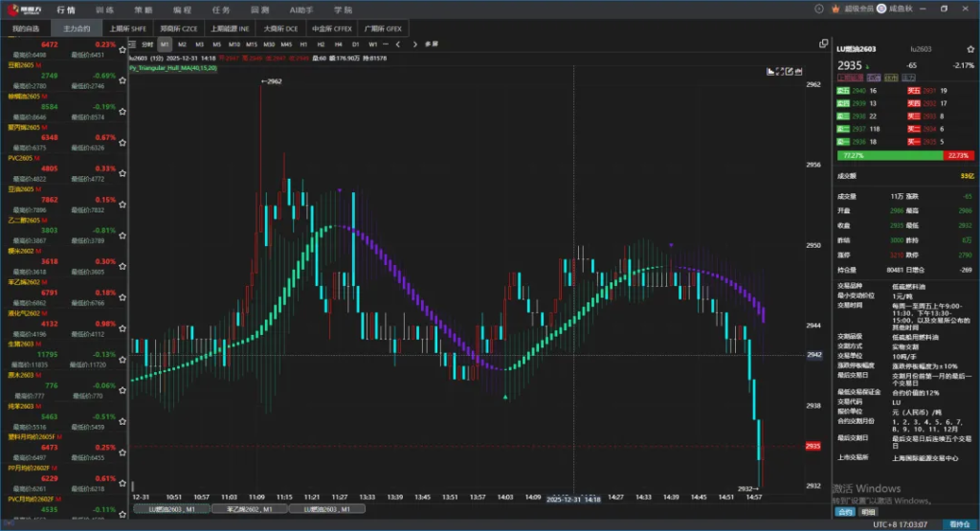Expand more timeframes with the dash button
Viewport: 980px width, 531px height.
386,44
